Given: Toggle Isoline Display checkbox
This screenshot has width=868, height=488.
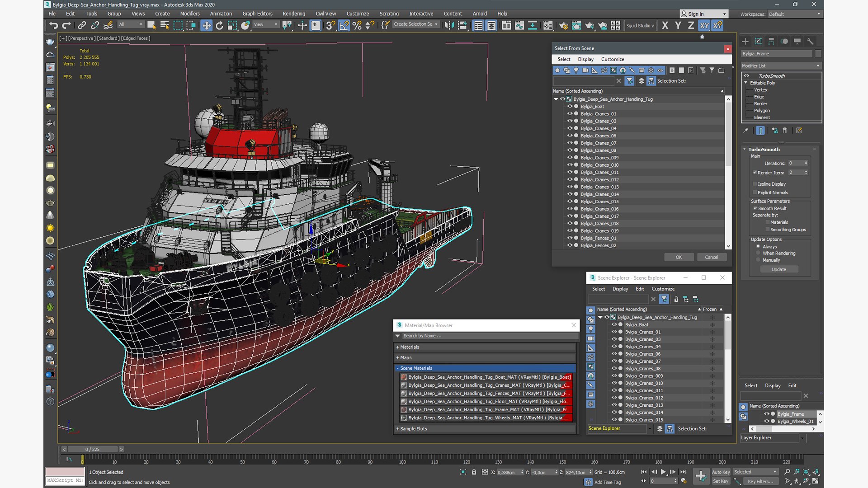Looking at the screenshot, I should pyautogui.click(x=755, y=184).
